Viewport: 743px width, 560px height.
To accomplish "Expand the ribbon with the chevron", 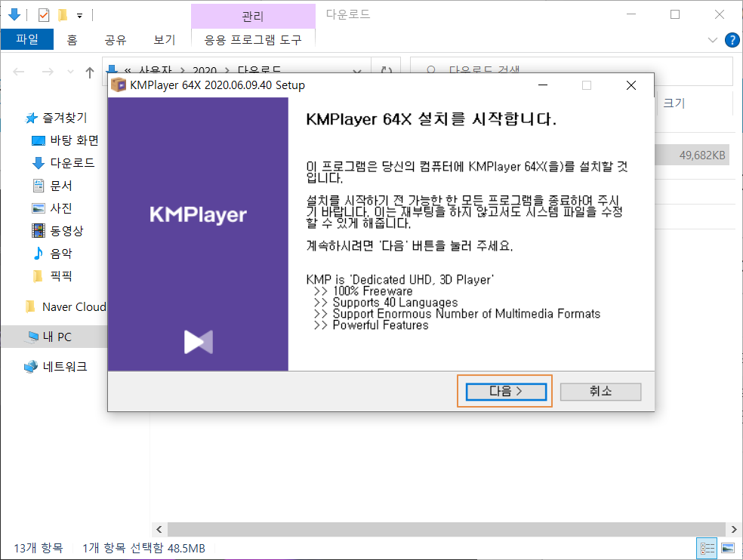I will (x=712, y=40).
